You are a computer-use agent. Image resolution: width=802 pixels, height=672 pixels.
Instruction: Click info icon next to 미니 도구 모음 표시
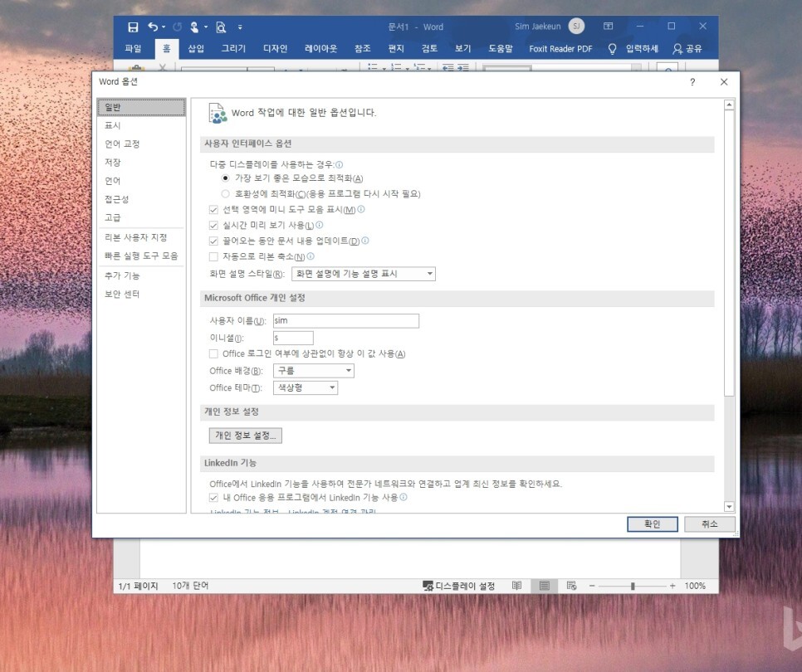[x=361, y=209]
